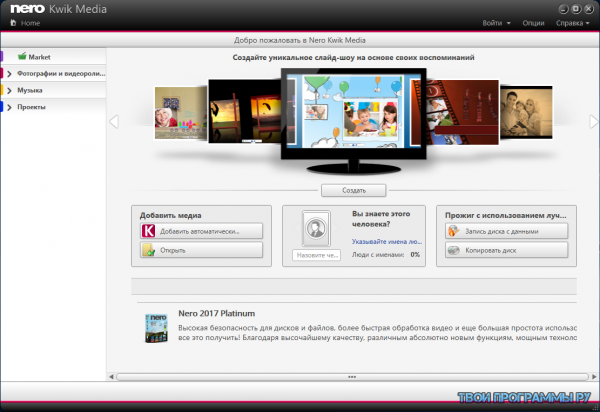Click the folder icon beside Открыть
The image size is (600, 412).
point(148,250)
